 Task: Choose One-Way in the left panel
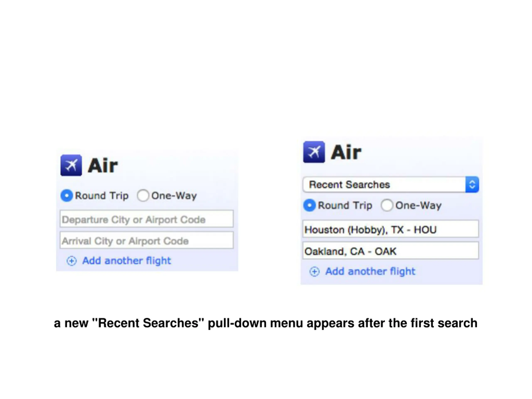click(143, 196)
